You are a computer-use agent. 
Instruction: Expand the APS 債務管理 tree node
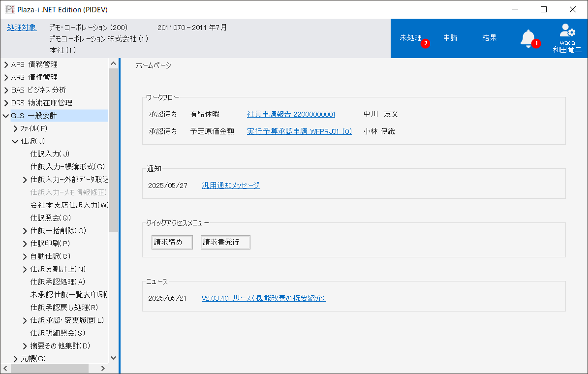[6, 64]
